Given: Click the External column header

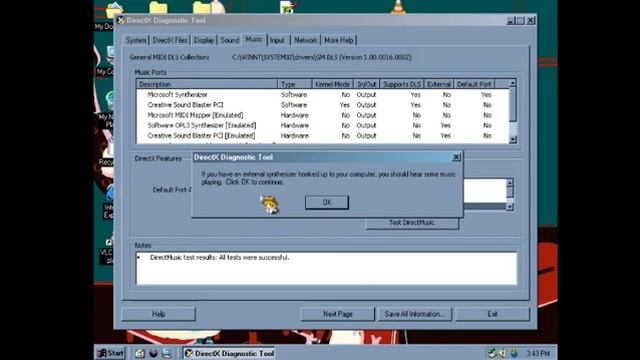Looking at the screenshot, I should 439,84.
